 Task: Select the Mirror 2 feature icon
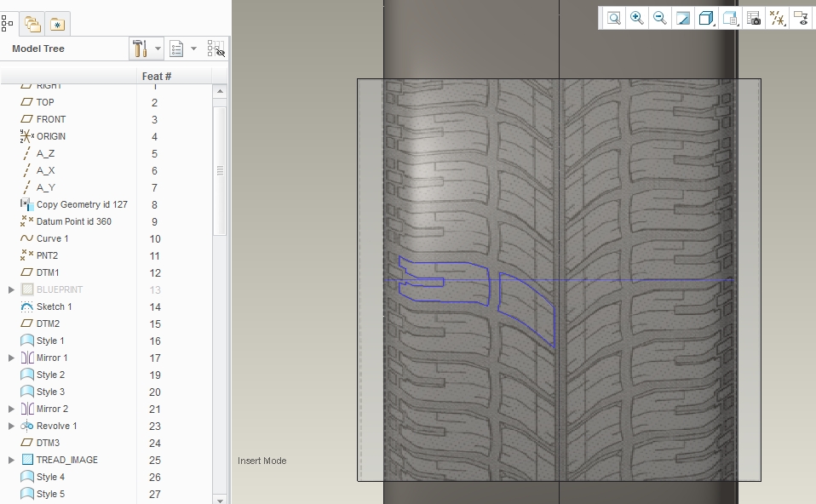click(26, 409)
